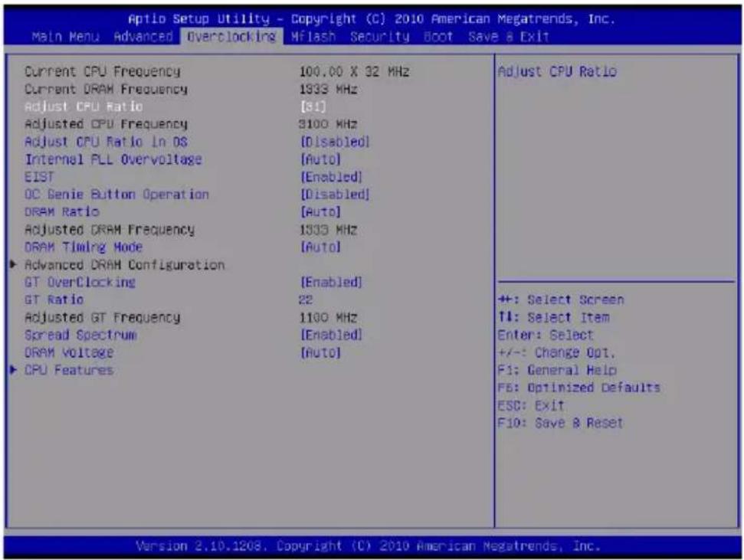Click the Adjust CPU Ratio help text
Viewport: 744px width, 560px height.
pos(558,71)
